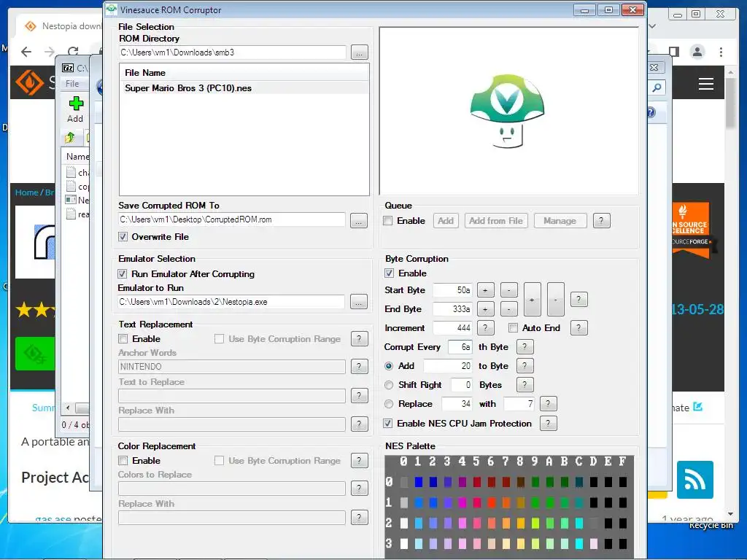Viewport: 747px width, 560px height.
Task: Increase End Byte with plus button
Action: pyautogui.click(x=485, y=309)
